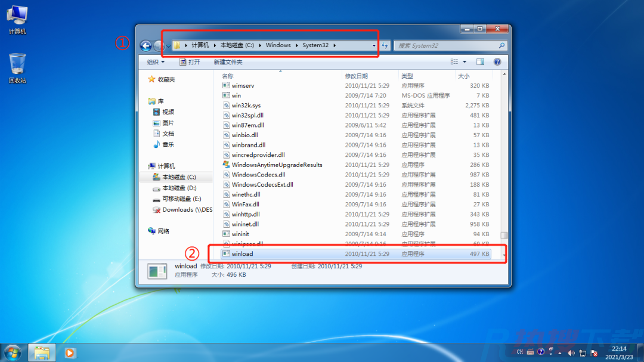Click the file list scrollbar up arrow
The image size is (644, 362).
(x=504, y=75)
